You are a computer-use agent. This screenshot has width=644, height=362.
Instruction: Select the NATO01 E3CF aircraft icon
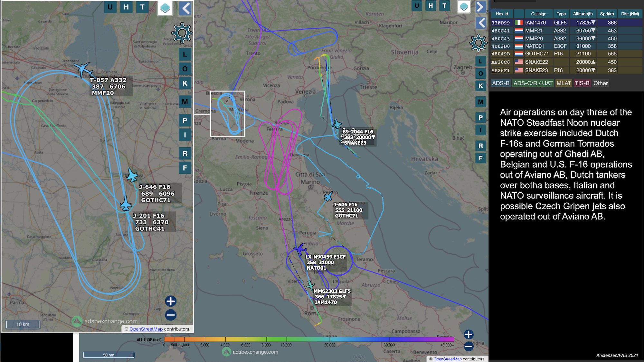[300, 249]
